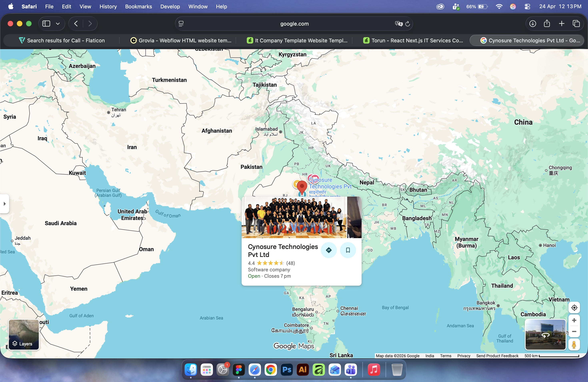Click the Wi-Fi status icon
The image size is (588, 382).
pyautogui.click(x=499, y=7)
